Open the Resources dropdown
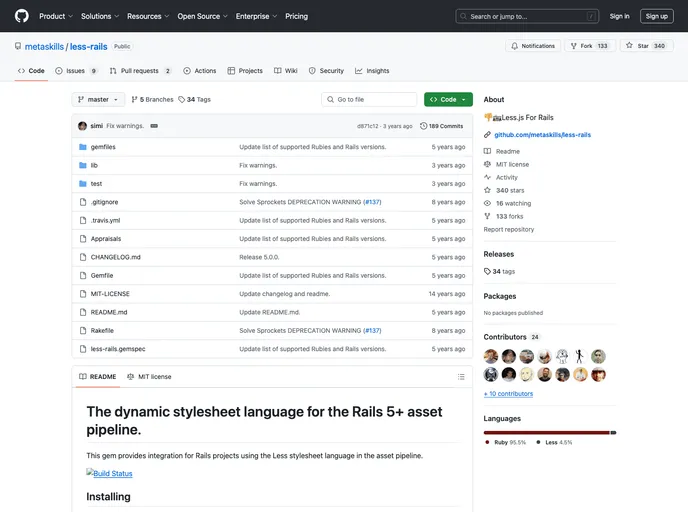 [x=148, y=16]
